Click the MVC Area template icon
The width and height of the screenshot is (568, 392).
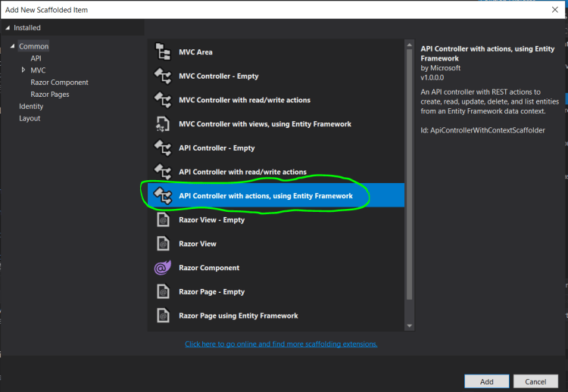(163, 51)
